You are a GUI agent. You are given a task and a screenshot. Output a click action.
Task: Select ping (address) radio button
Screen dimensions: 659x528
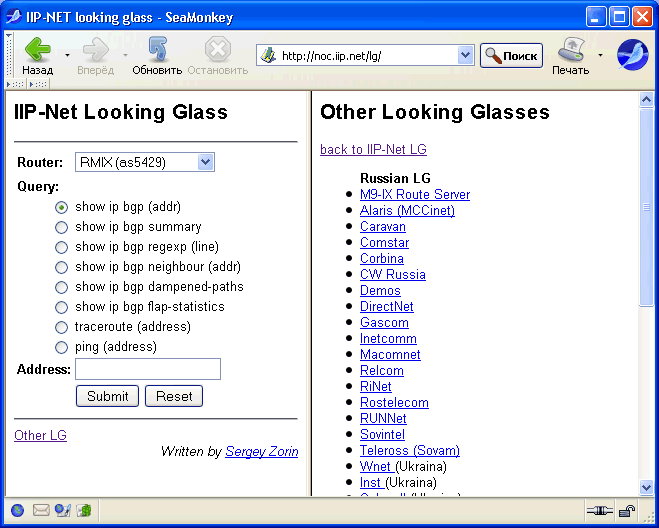[61, 347]
